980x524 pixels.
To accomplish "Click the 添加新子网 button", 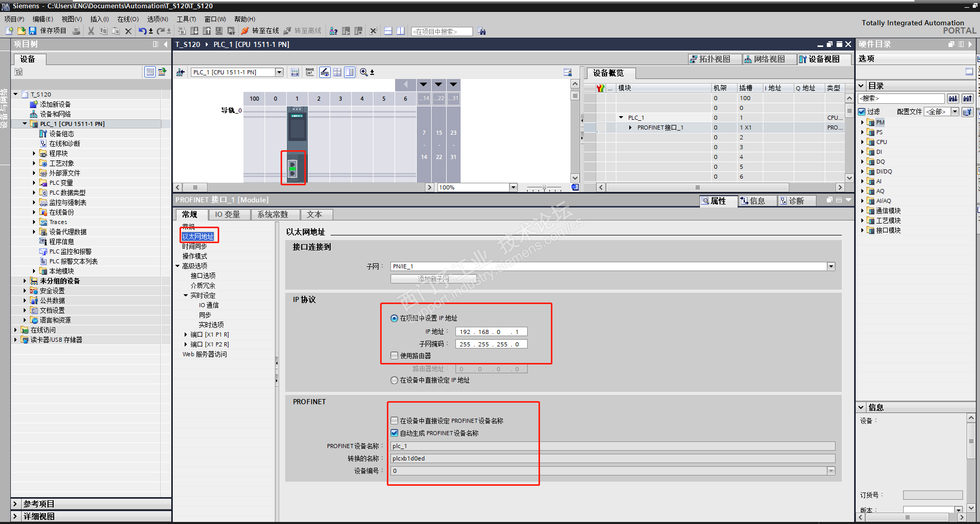I will 433,279.
